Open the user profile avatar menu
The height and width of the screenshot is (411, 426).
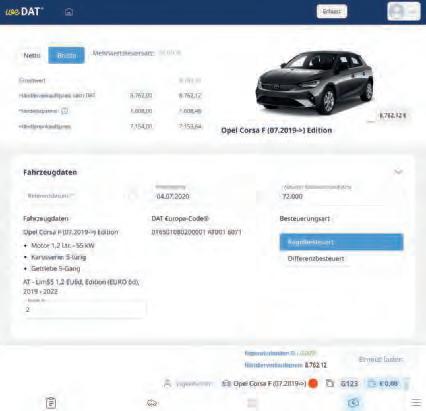click(x=404, y=11)
